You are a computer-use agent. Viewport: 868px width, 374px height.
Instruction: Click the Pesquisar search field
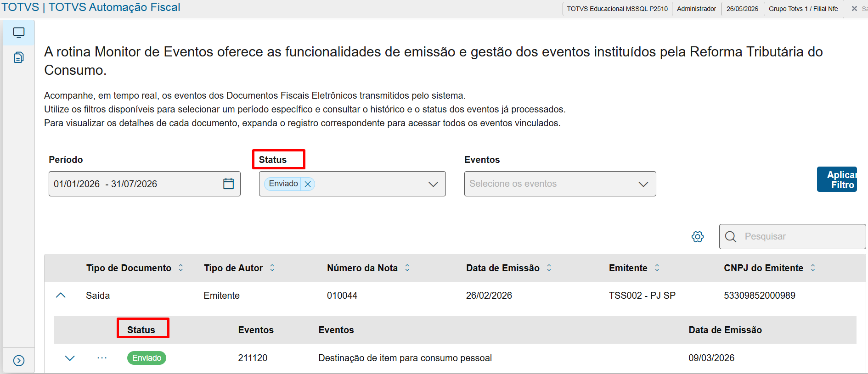click(792, 237)
